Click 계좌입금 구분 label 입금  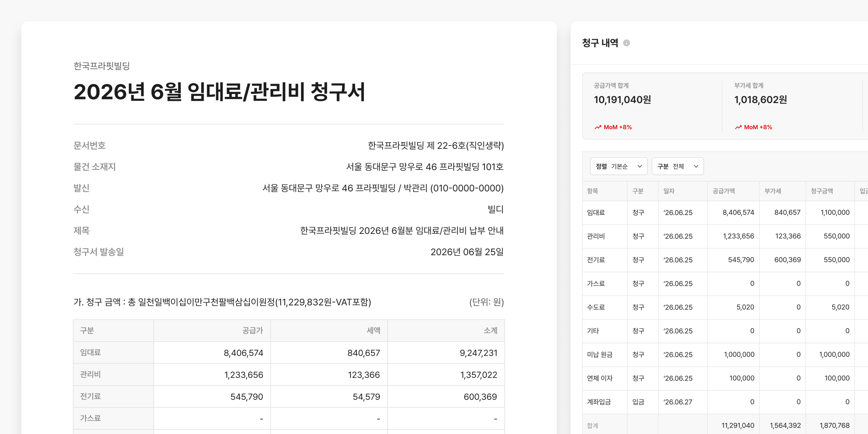coord(638,402)
